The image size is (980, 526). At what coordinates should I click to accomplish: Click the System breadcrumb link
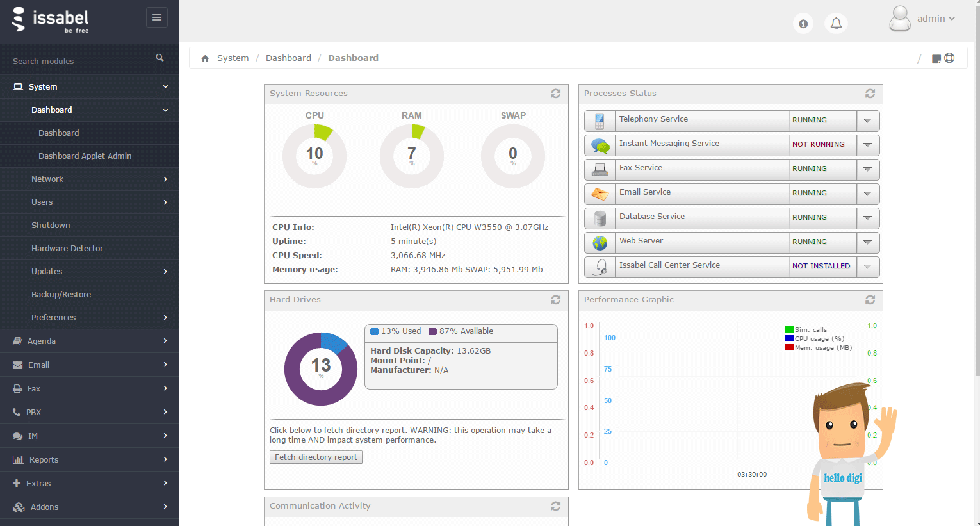point(233,58)
